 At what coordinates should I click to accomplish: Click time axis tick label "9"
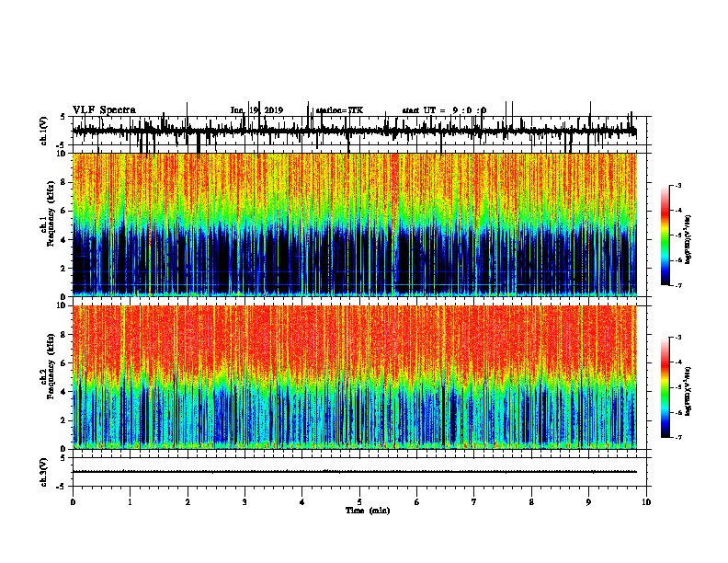pos(588,502)
